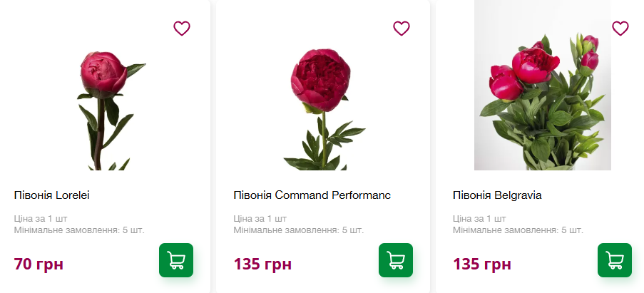This screenshot has height=293, width=644.
Task: Click Belgravia's Мінімальне замовлення: 5 шт. line
Action: [x=518, y=230]
